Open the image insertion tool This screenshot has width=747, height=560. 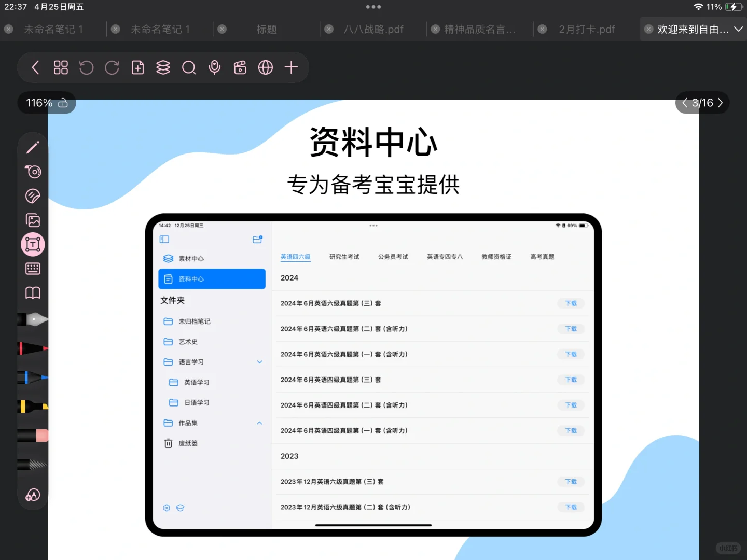(33, 220)
